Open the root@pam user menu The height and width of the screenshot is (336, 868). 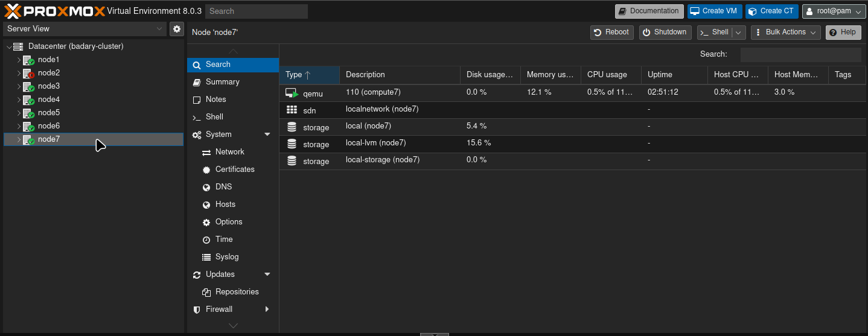coord(834,11)
